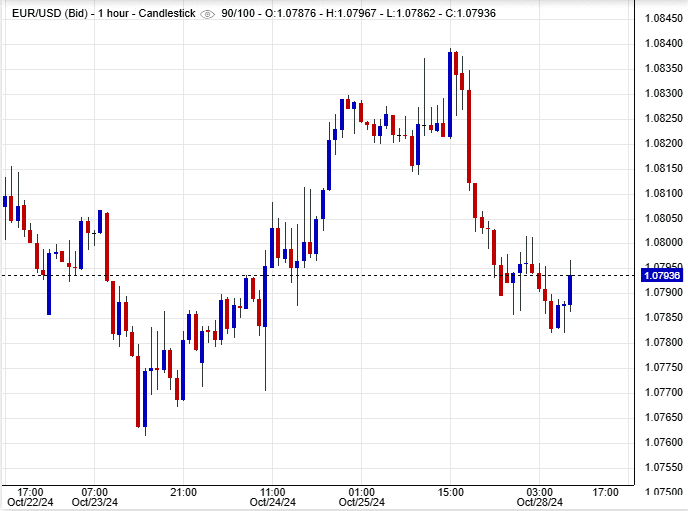Image resolution: width=688 pixels, height=511 pixels.
Task: Click the Oct/22/24 date label on time axis
Action: point(30,502)
